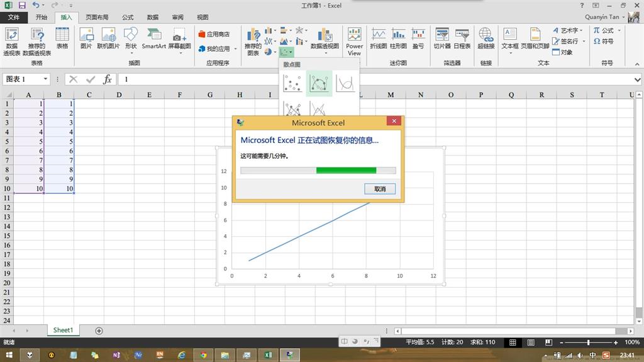Insert a Column sparkline (柱形图)
This screenshot has width=644, height=362.
[x=398, y=38]
